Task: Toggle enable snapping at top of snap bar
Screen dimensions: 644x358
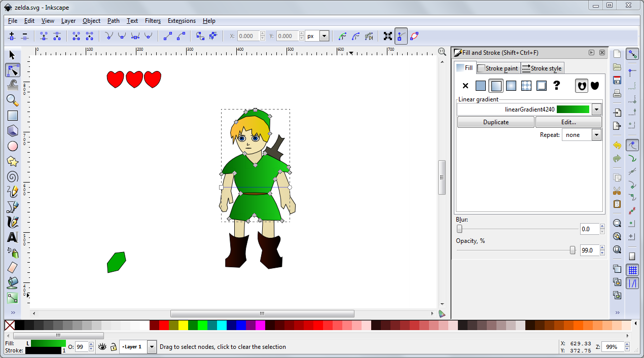Action: pyautogui.click(x=632, y=54)
